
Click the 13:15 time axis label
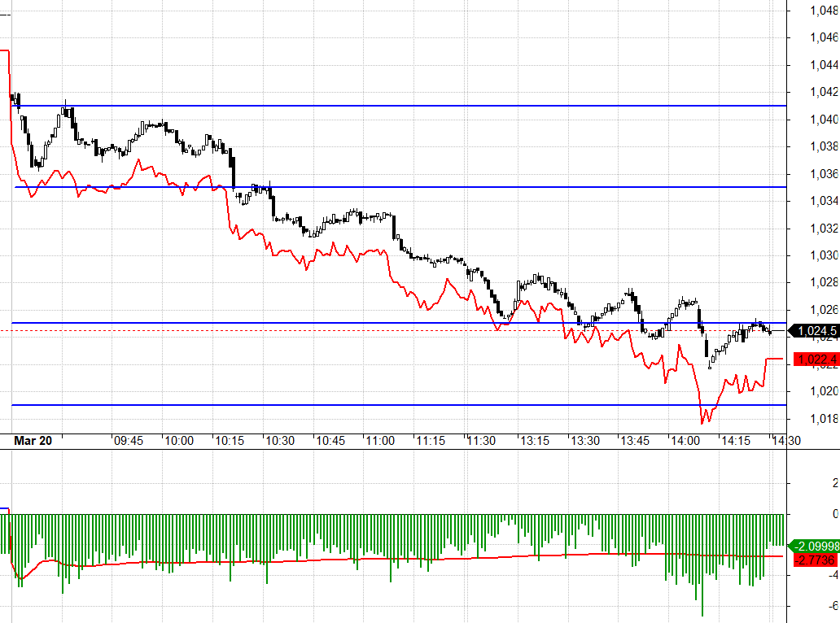pos(534,441)
